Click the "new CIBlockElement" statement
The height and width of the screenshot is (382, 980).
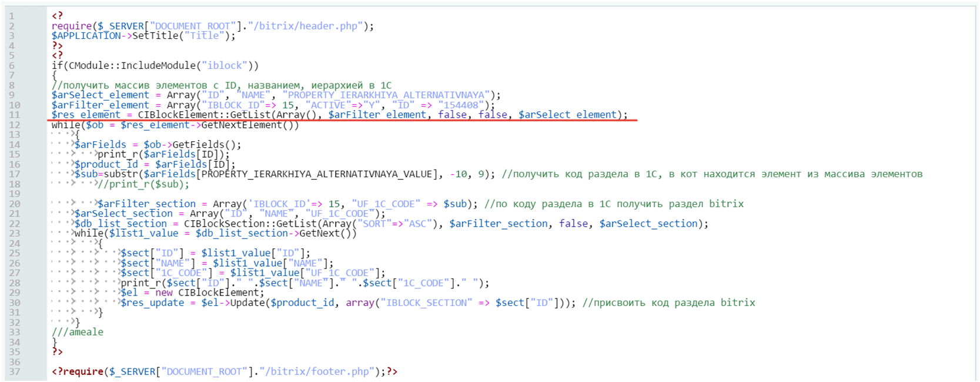209,293
